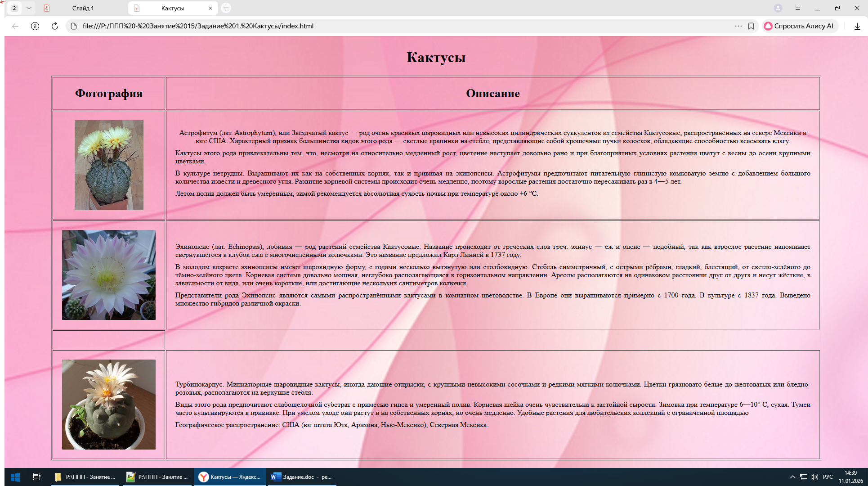Open the three-dot address bar options

(x=738, y=26)
